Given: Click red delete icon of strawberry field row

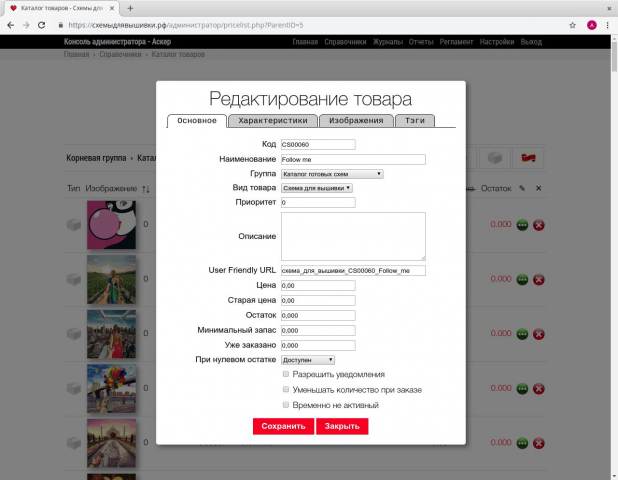Looking at the screenshot, I should point(538,280).
